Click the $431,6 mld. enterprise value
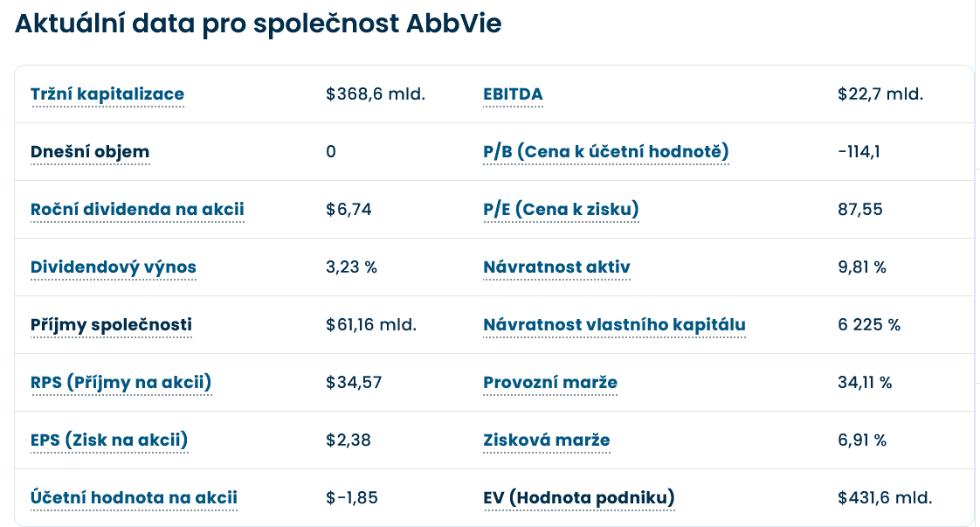 click(885, 498)
